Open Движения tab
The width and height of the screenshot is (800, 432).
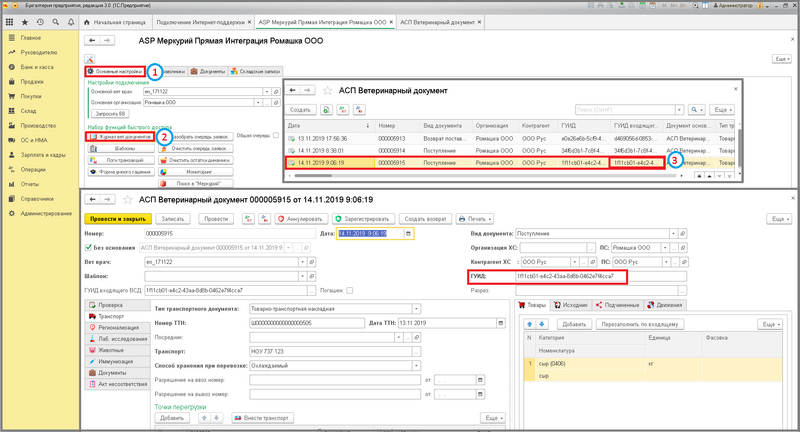pyautogui.click(x=665, y=305)
